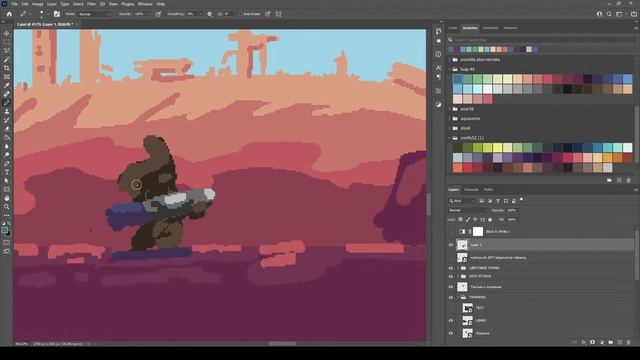Delete layer with trash icon in Layers
Screen dimensions: 640x360
629,342
